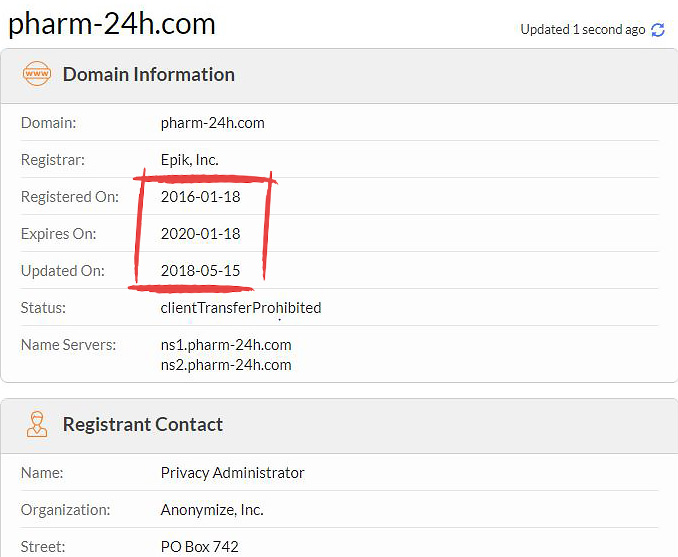Click the clientTransferProhibited status text
Screen dimensions: 678x557
(x=241, y=308)
